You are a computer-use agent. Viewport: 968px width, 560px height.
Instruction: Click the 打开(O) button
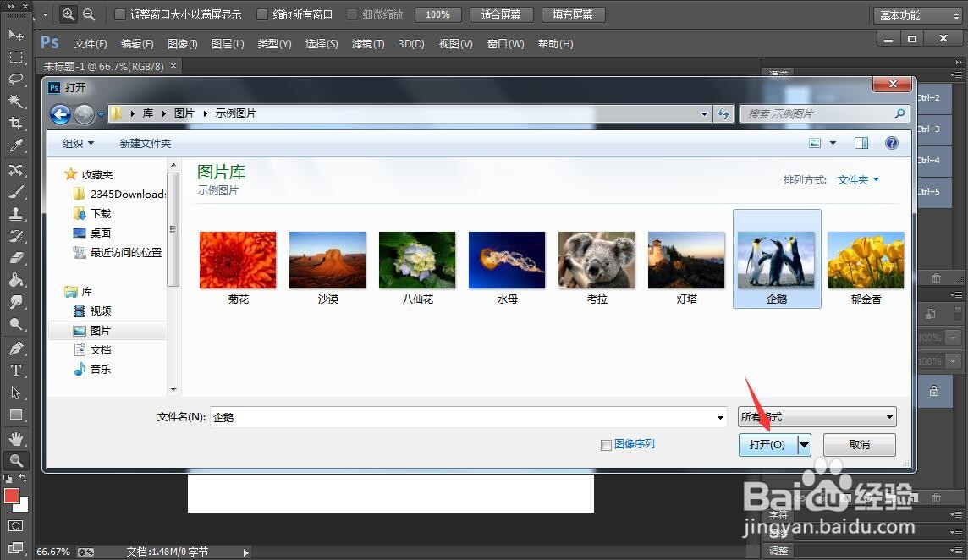[767, 444]
